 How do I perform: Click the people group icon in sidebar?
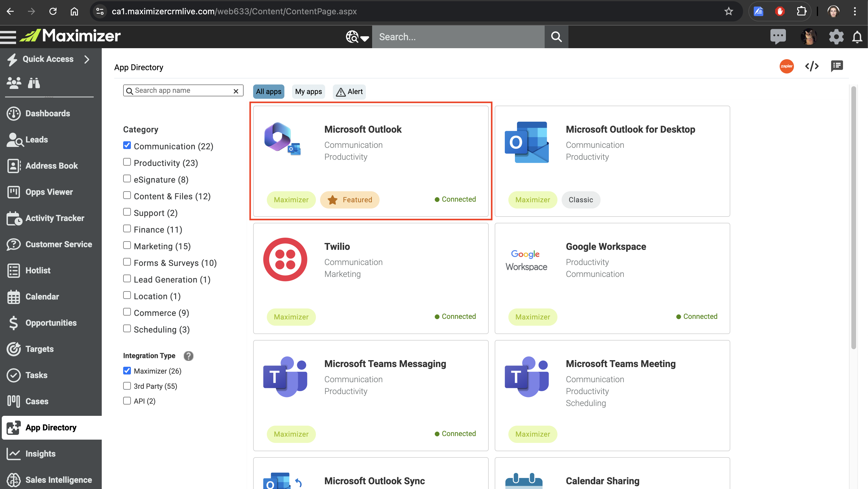coord(14,83)
